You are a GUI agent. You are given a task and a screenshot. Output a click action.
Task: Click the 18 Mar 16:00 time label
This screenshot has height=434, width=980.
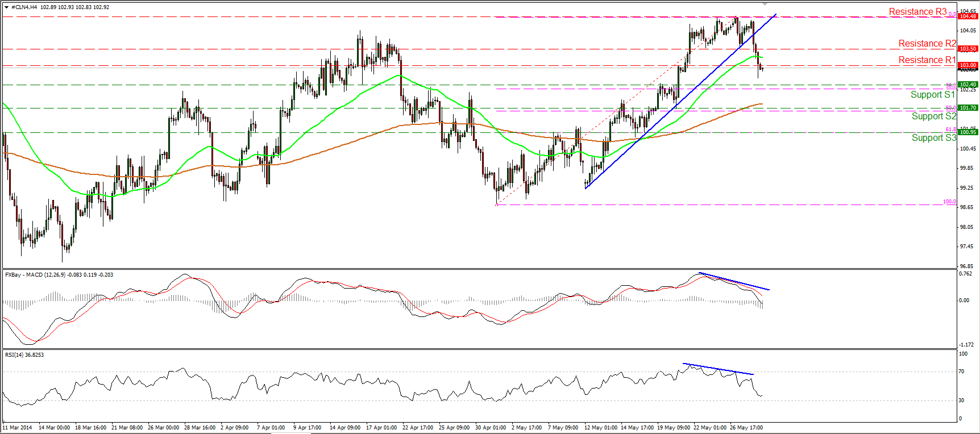coord(90,428)
